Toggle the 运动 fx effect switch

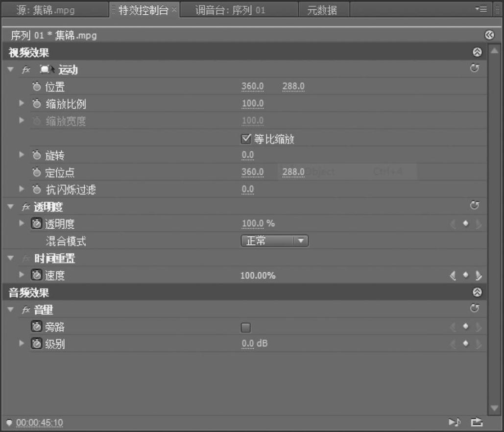[25, 70]
